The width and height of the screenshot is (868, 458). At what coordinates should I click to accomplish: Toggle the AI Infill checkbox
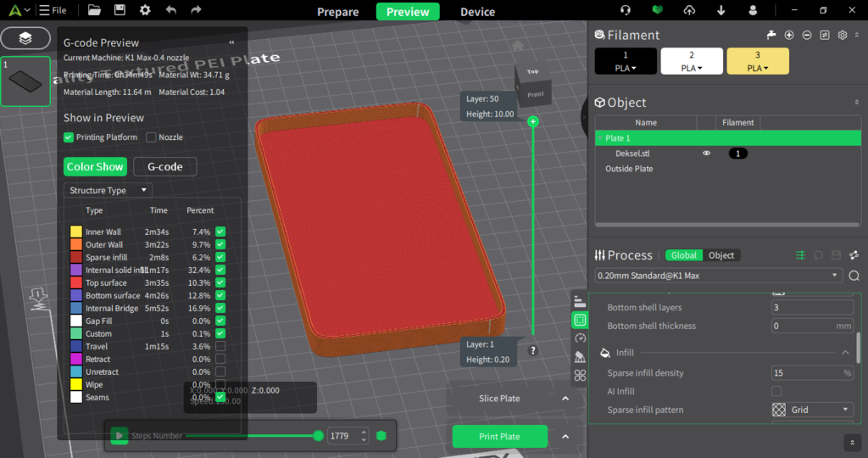click(776, 391)
